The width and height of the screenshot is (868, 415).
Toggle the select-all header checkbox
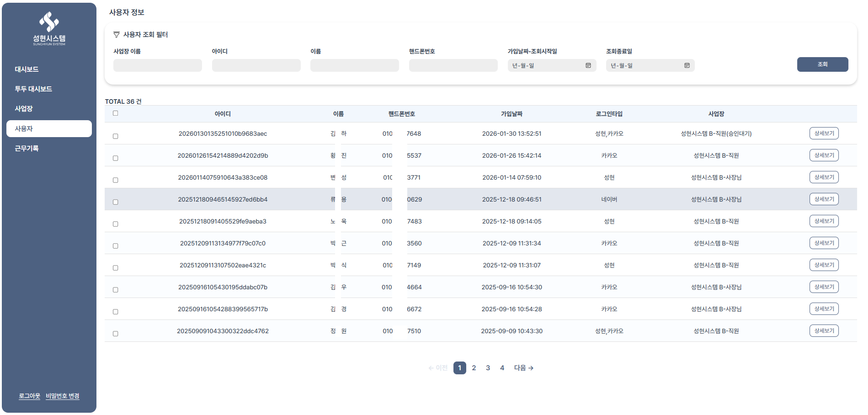coord(116,113)
